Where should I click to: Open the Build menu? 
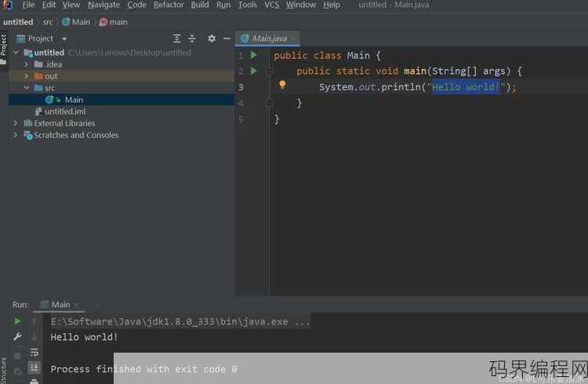point(200,5)
